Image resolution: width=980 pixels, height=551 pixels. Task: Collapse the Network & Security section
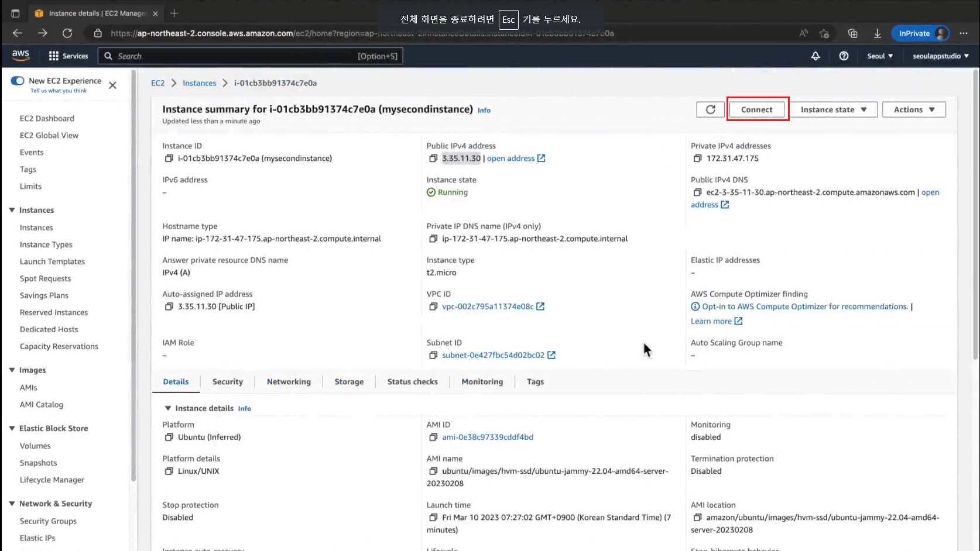point(12,504)
